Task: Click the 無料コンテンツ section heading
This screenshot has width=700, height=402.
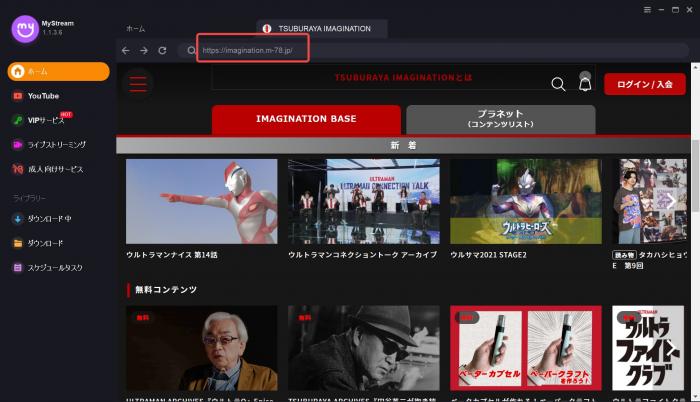Action: [x=166, y=290]
